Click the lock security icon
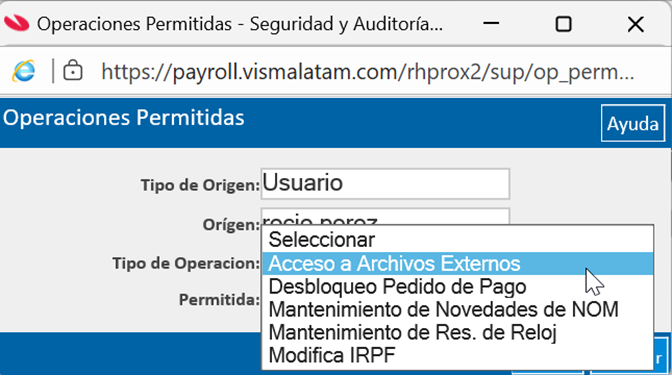672x375 pixels. coord(73,70)
